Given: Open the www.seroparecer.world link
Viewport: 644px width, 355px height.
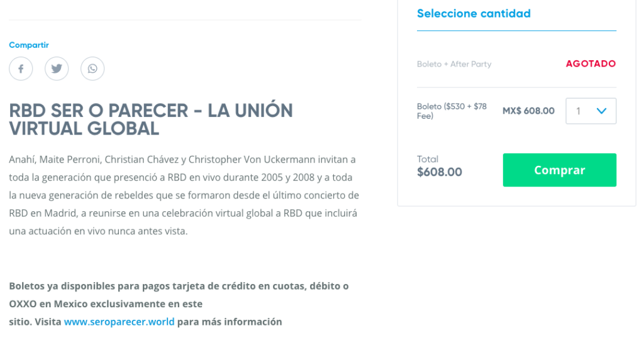Looking at the screenshot, I should [119, 322].
